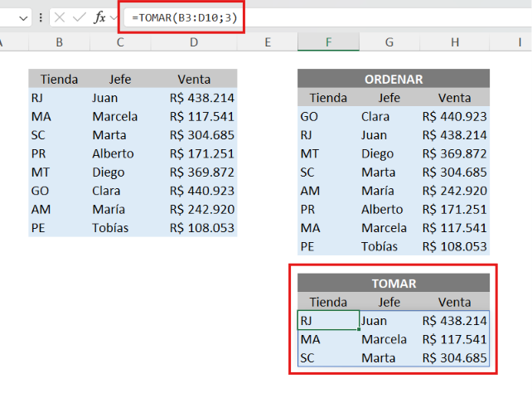Image resolution: width=532 pixels, height=398 pixels.
Task: Select column B header
Action: coord(60,42)
